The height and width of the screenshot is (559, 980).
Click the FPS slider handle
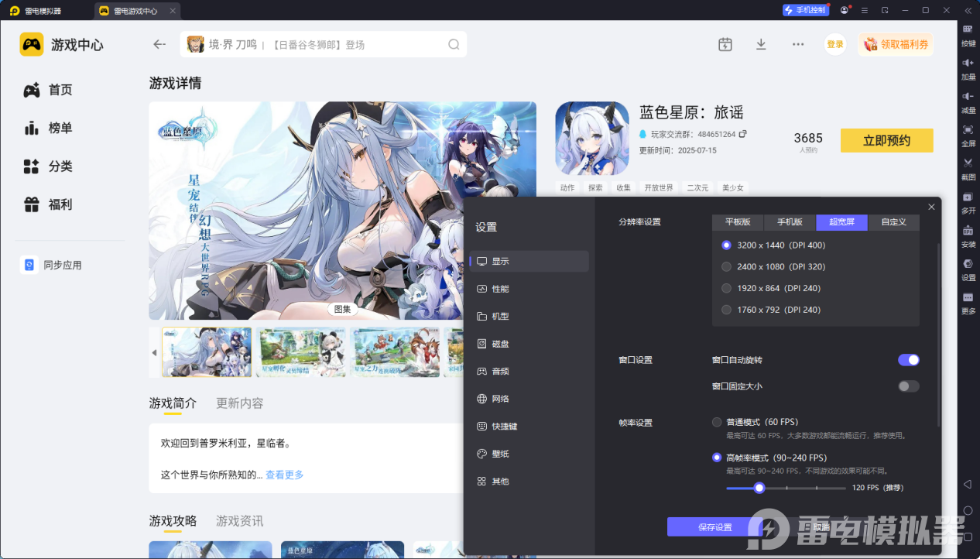(x=759, y=488)
